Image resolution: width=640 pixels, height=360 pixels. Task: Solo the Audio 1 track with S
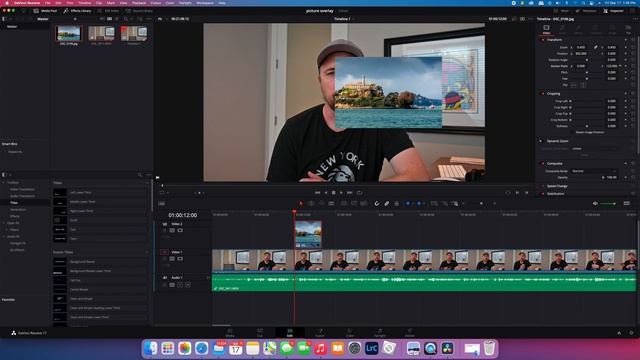click(180, 285)
